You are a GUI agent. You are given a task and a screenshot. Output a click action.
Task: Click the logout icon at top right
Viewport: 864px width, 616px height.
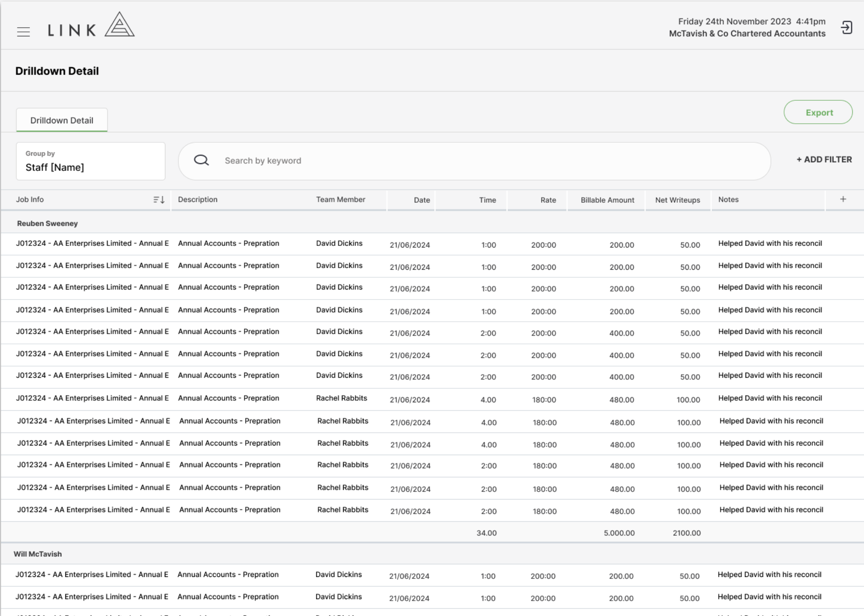[x=846, y=28]
